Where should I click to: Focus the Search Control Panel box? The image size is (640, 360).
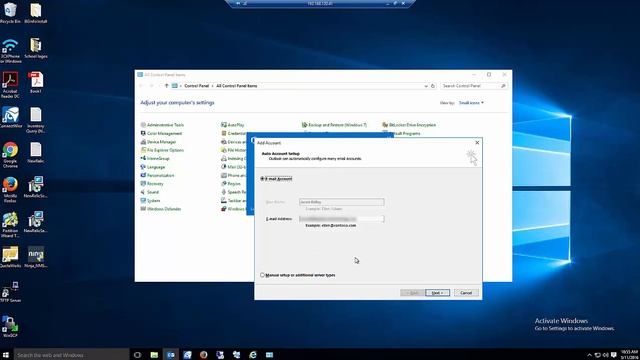coord(473,86)
